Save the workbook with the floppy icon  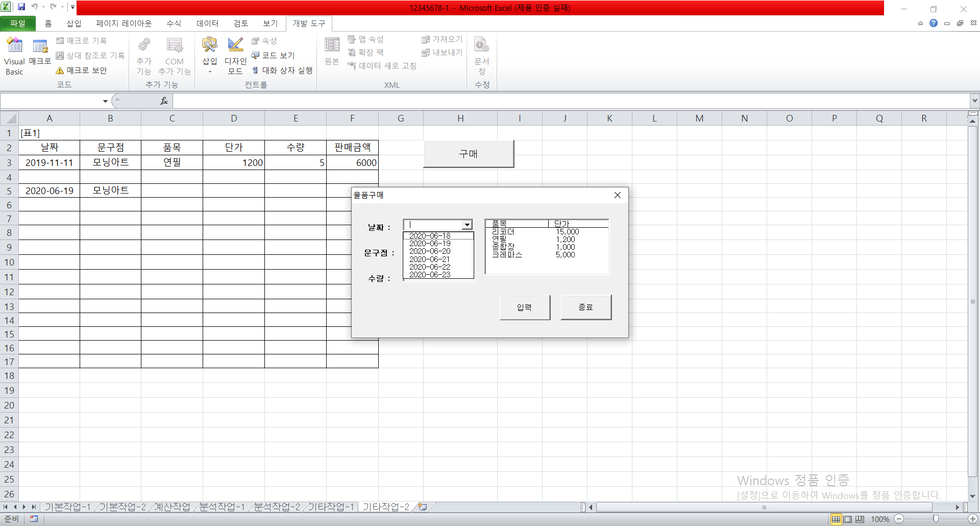[x=21, y=7]
